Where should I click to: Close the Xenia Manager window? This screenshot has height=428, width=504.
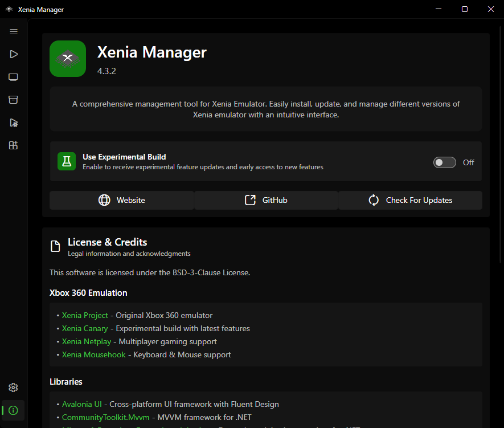(491, 9)
